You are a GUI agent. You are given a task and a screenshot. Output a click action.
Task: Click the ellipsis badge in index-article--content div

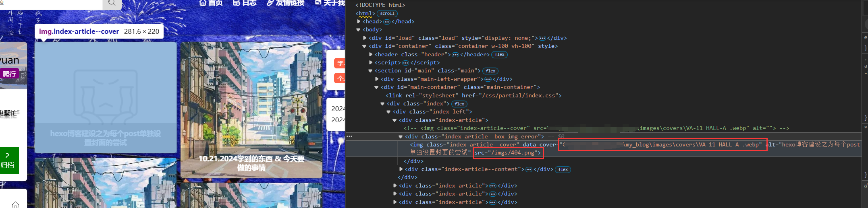529,169
